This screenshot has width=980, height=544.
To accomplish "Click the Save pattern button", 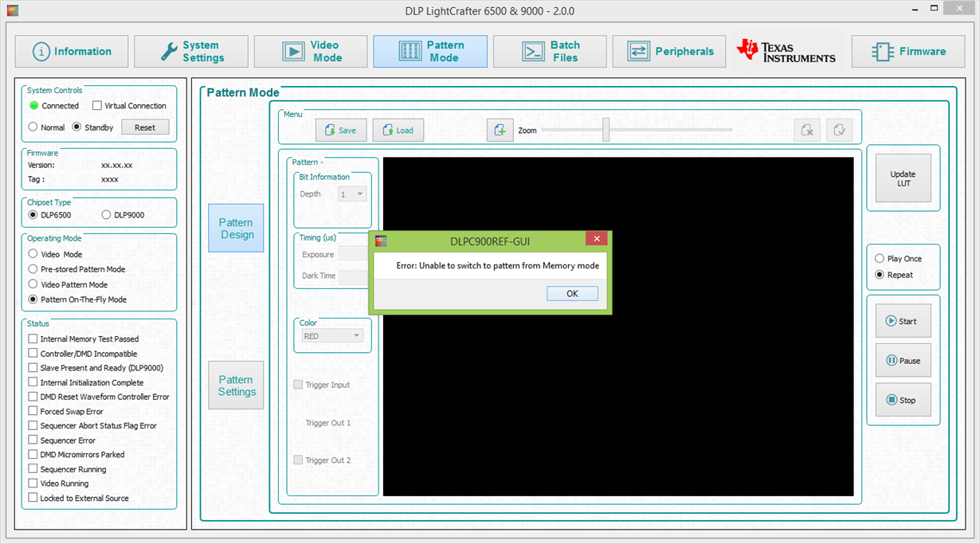I will click(341, 131).
